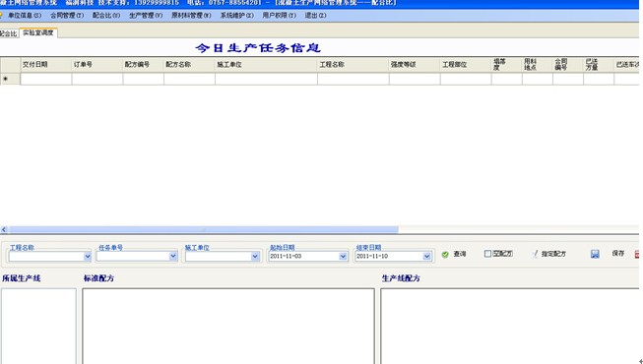The height and width of the screenshot is (364, 643).
Task: Click the 配方名称 column header
Action: [189, 65]
